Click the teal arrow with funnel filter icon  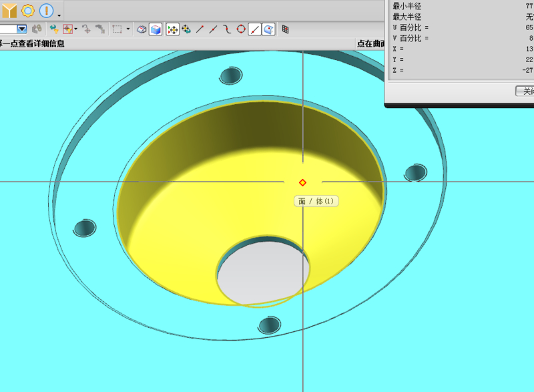54,29
